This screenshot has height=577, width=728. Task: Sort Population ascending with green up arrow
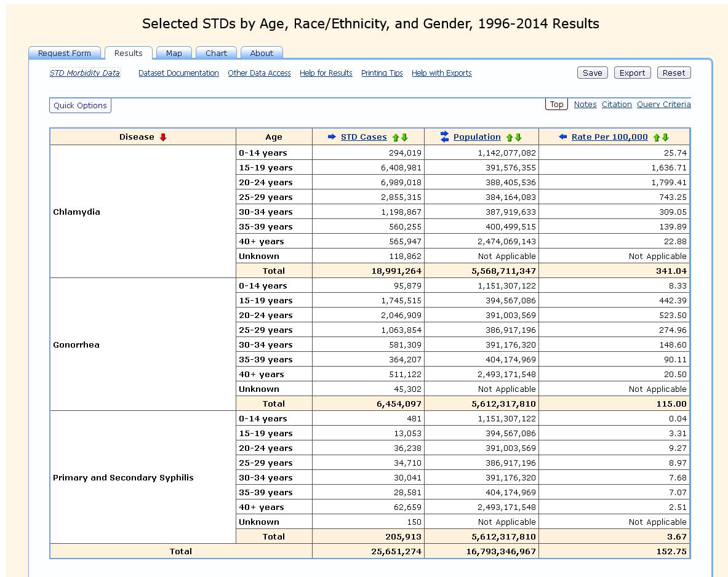510,138
